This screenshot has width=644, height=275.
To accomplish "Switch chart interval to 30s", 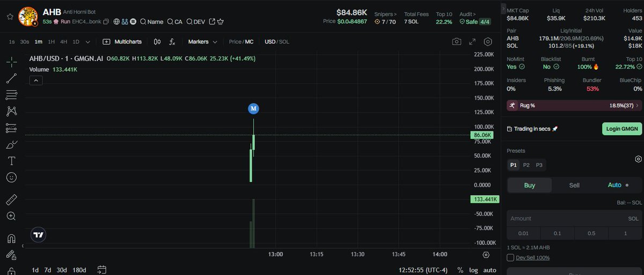I will 25,42.
